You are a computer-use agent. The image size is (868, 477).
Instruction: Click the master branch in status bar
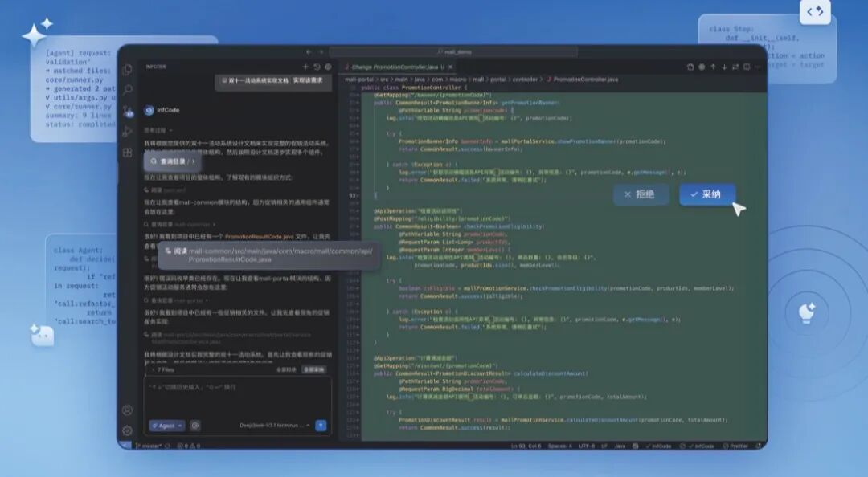[149, 446]
